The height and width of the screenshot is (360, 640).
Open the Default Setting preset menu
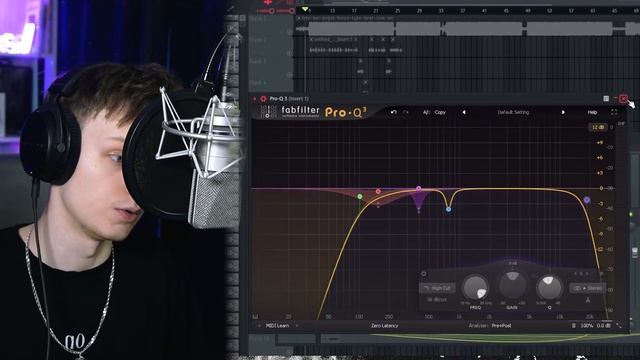coord(513,112)
